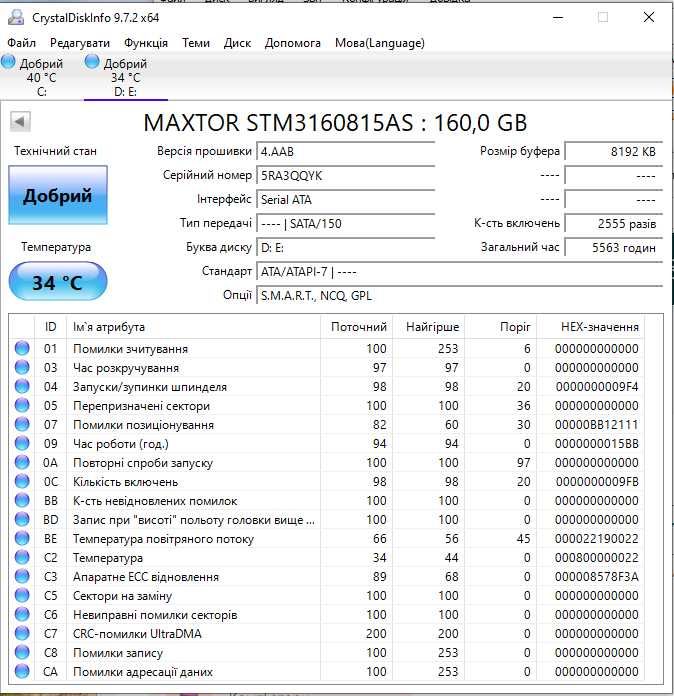This screenshot has width=674, height=696.
Task: Click status icon for 04 Запуски/зупинки шпинделя
Action: pyautogui.click(x=22, y=387)
